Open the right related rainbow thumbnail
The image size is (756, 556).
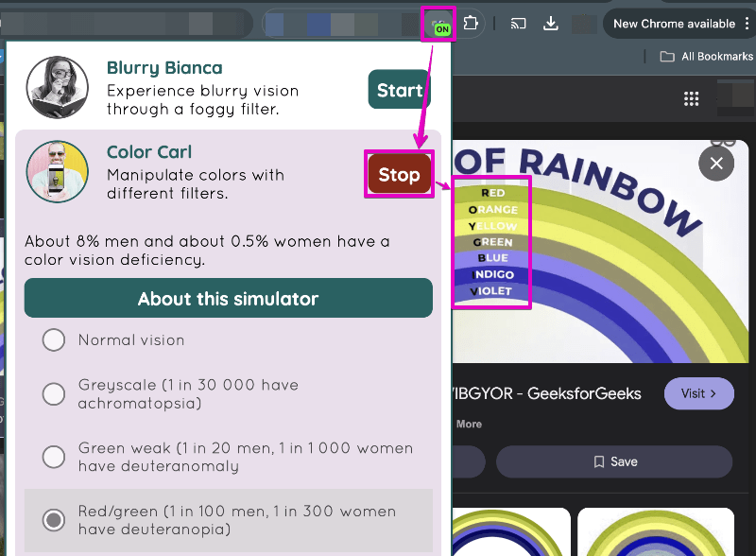pyautogui.click(x=656, y=531)
